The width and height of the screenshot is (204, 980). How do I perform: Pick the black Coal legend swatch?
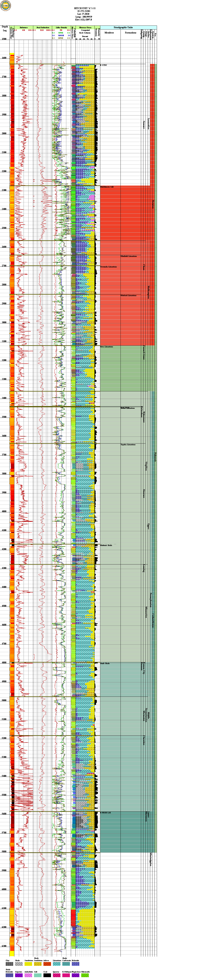click(x=47, y=975)
